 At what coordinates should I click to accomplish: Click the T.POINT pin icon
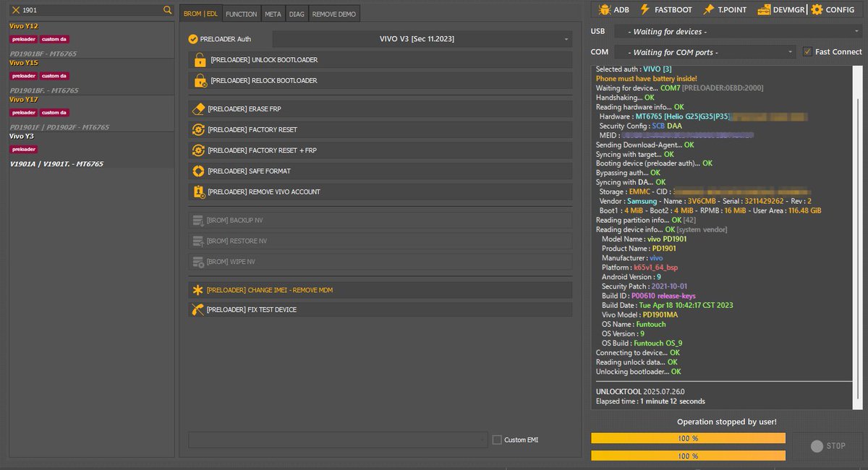coord(710,9)
